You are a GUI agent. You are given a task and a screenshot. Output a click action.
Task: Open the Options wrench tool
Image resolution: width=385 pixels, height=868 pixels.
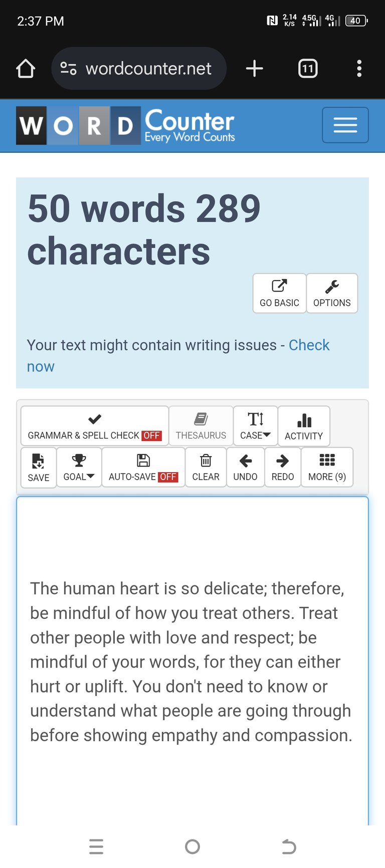(332, 293)
